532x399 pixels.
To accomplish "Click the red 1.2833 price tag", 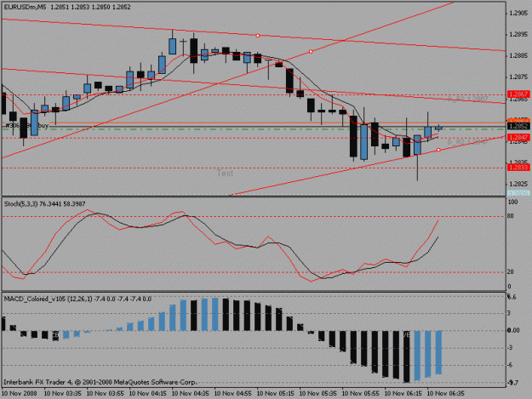I will [x=518, y=167].
